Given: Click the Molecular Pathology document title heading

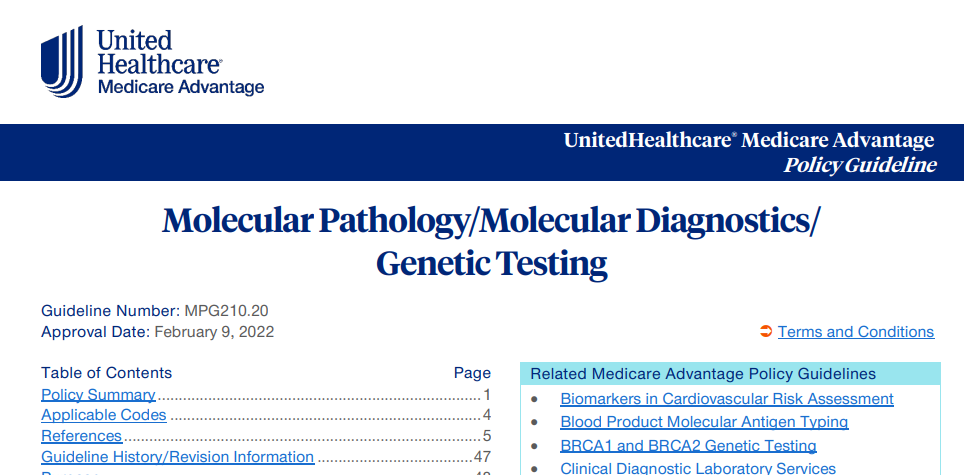Looking at the screenshot, I should pos(491,241).
